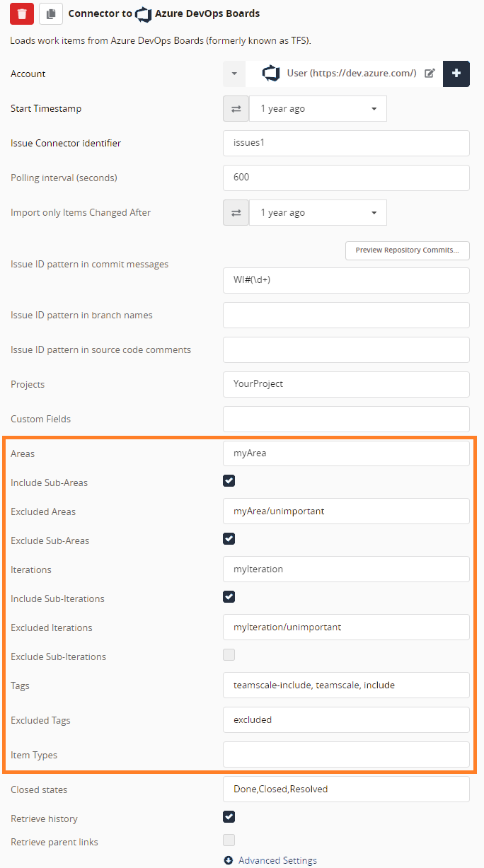This screenshot has width=484, height=868.
Task: Uncheck Exclude Sub-Areas checkbox
Action: click(229, 539)
